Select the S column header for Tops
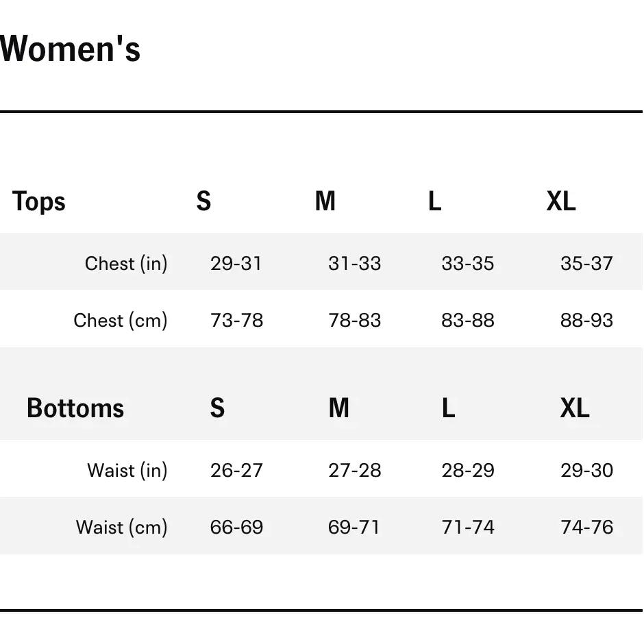This screenshot has width=644, height=644. pos(203,201)
